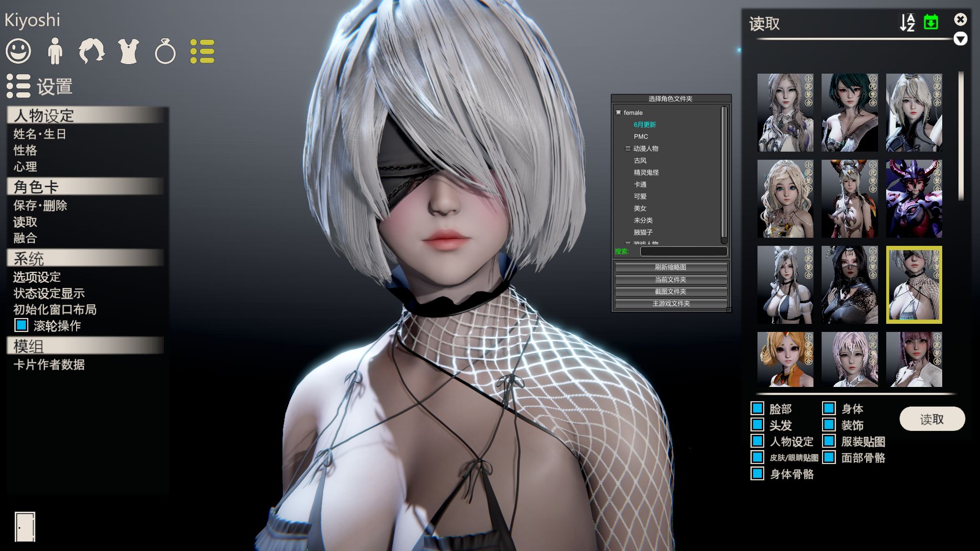Click the green date sort icon
980x551 pixels.
(931, 22)
